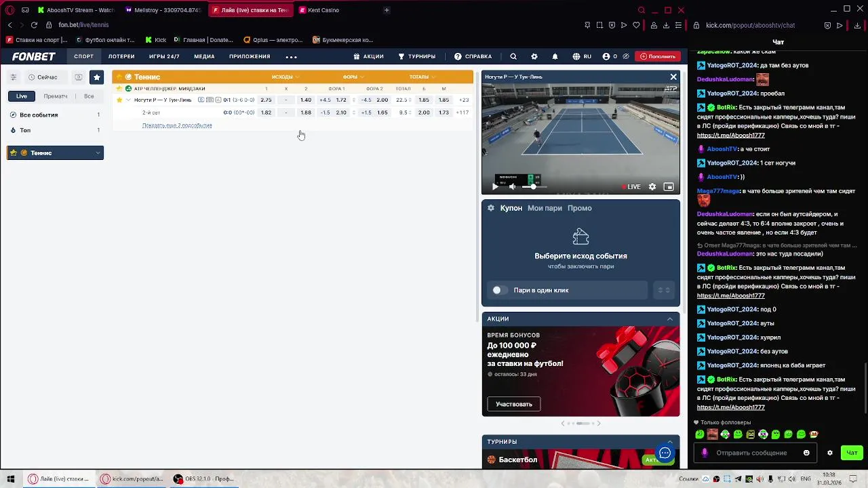Open ТУРНИРЫ trophy link
This screenshot has width=868, height=488.
416,56
